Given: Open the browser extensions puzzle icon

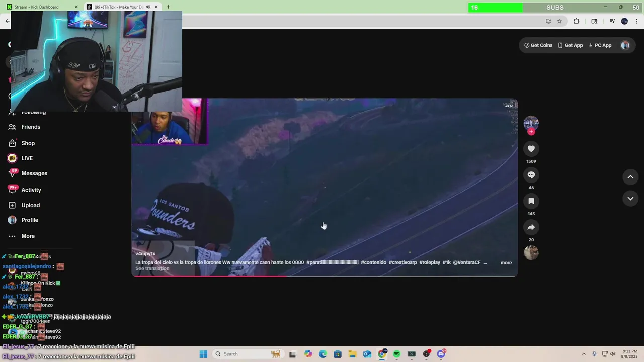Looking at the screenshot, I should 577,21.
